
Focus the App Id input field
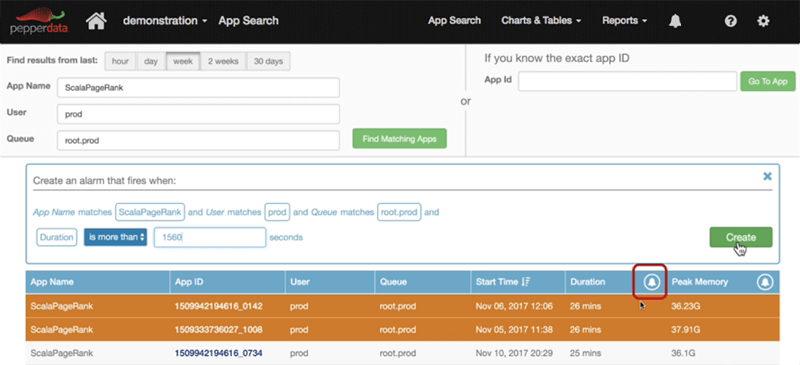click(x=628, y=81)
